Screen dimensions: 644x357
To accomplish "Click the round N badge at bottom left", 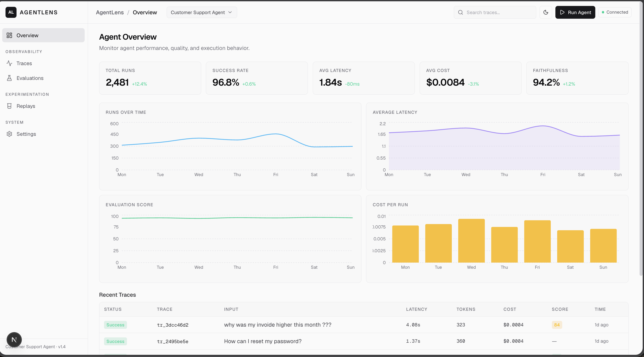I will (14, 340).
